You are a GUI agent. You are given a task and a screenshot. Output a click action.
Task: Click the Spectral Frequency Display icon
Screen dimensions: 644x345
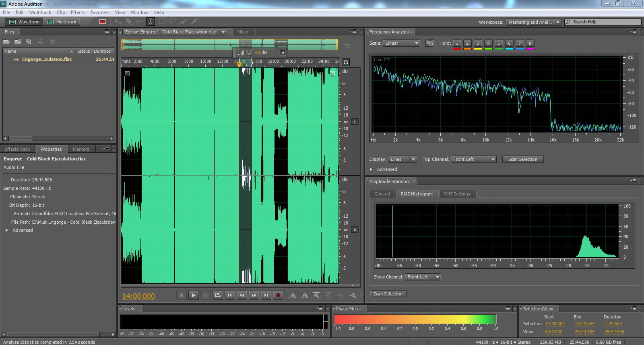coord(103,22)
